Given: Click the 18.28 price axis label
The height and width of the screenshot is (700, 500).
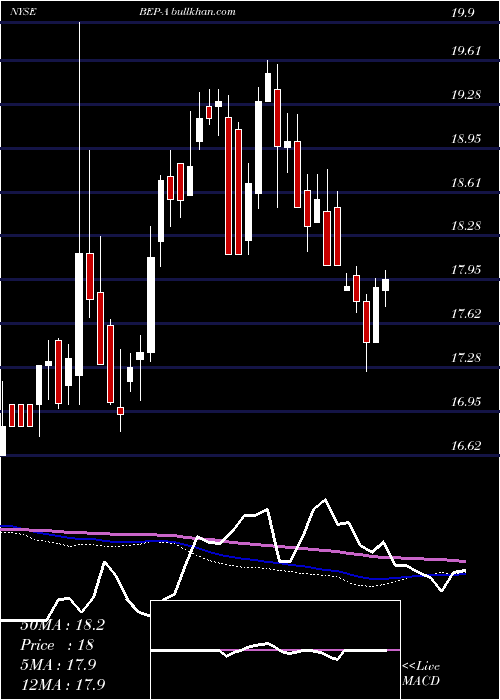Looking at the screenshot, I should (466, 226).
